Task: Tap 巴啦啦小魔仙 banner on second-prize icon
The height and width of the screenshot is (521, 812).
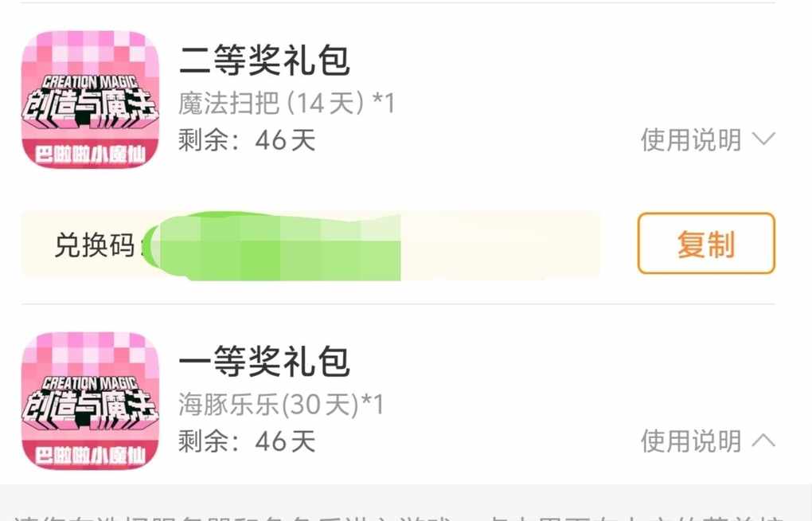Action: [x=90, y=153]
